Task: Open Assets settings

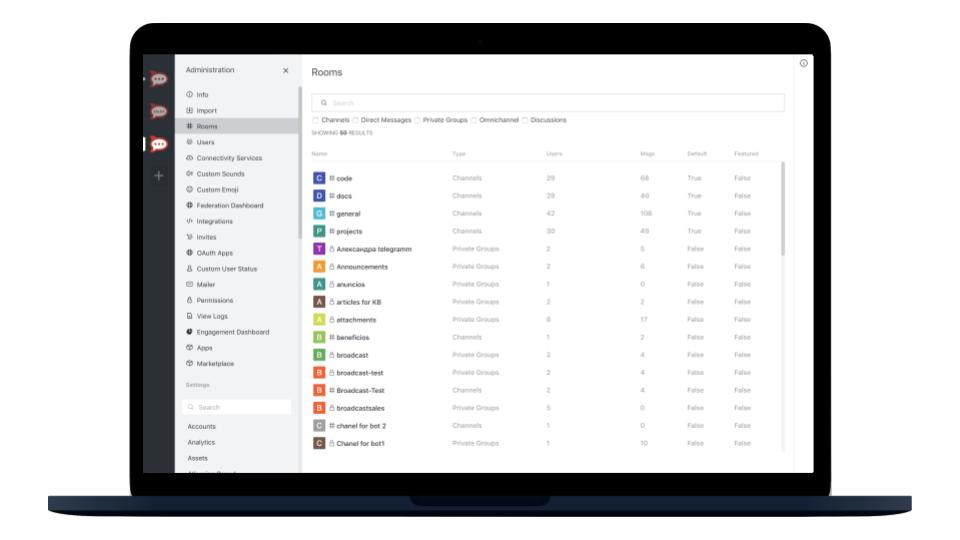Action: point(198,459)
